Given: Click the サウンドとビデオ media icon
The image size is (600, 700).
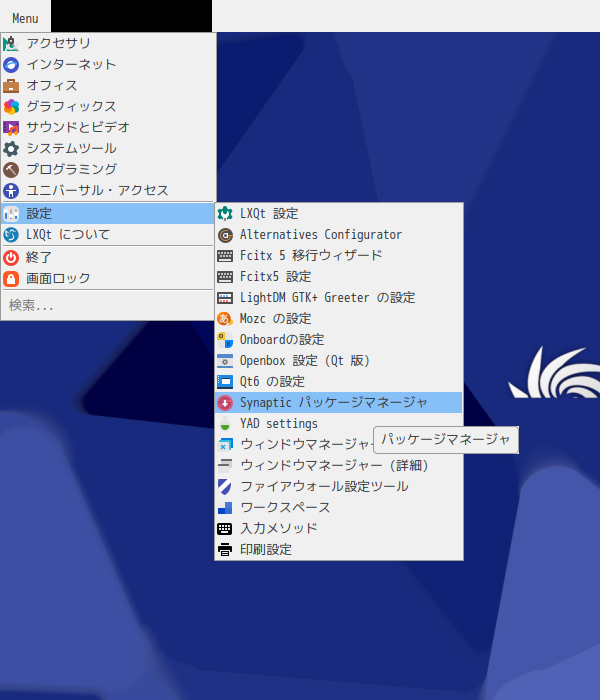Looking at the screenshot, I should coord(11,128).
